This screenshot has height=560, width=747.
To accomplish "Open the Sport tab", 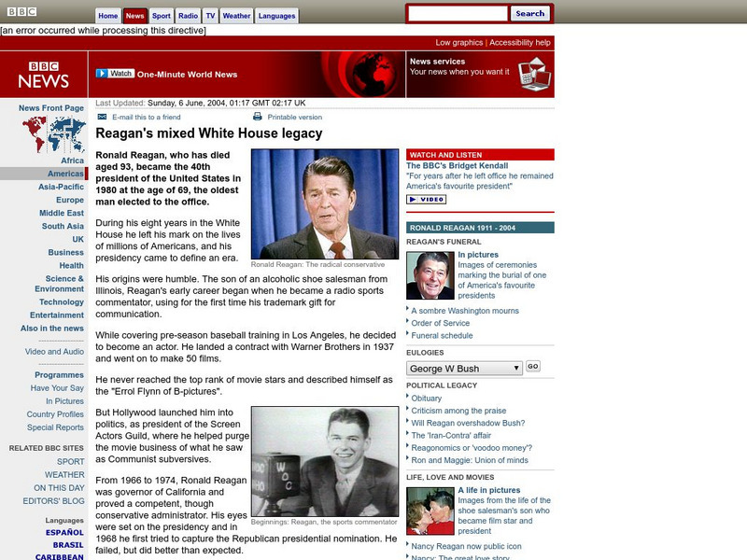I will tap(161, 16).
